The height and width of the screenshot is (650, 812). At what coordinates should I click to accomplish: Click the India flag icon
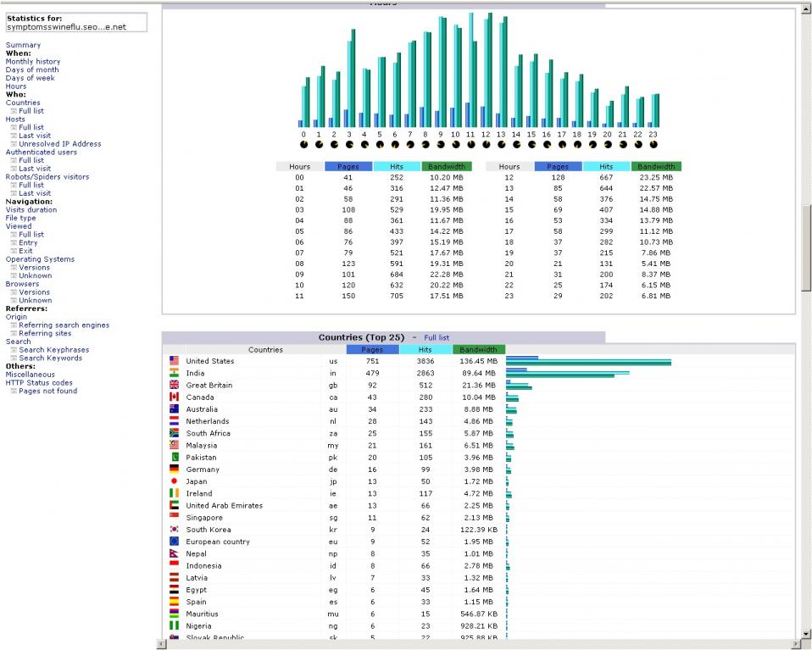click(x=174, y=373)
